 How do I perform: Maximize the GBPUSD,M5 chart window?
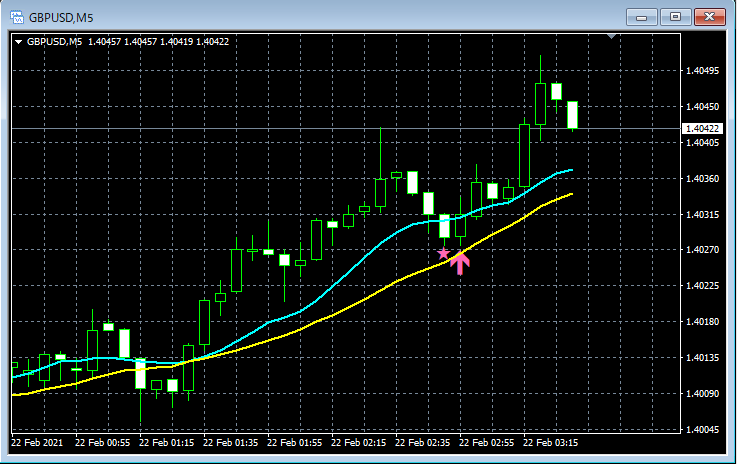pyautogui.click(x=675, y=17)
